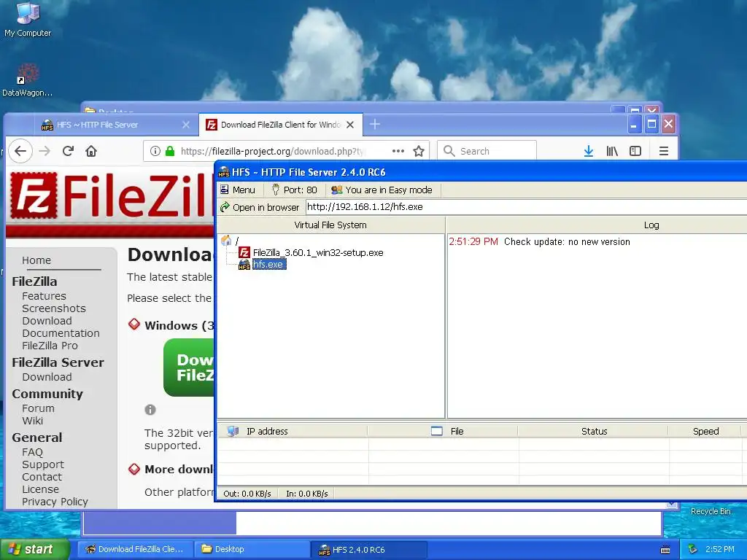747x560 pixels.
Task: Open Firefox Downloads arrow
Action: click(x=589, y=152)
